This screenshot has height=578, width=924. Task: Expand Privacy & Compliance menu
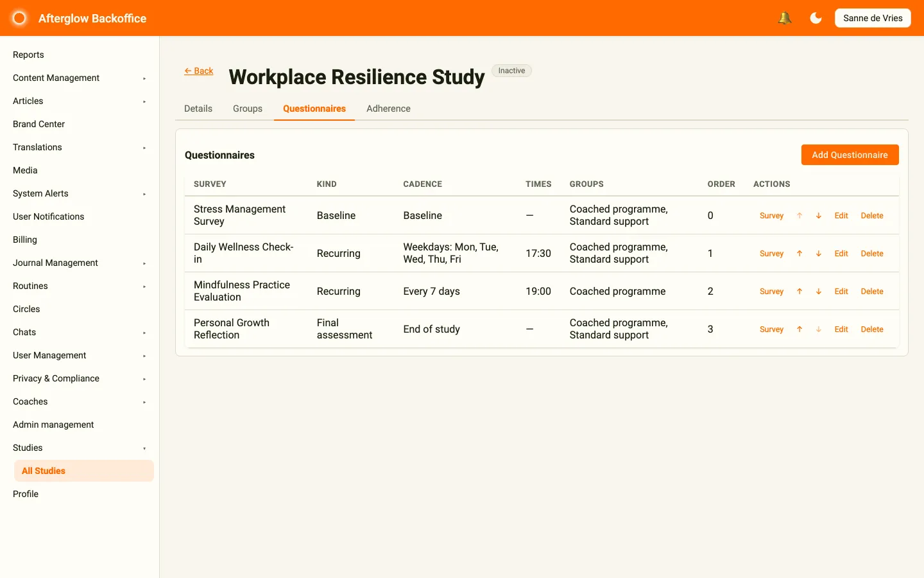[x=80, y=378]
